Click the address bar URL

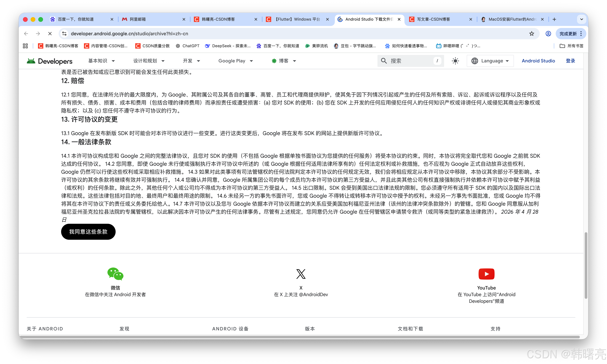129,34
